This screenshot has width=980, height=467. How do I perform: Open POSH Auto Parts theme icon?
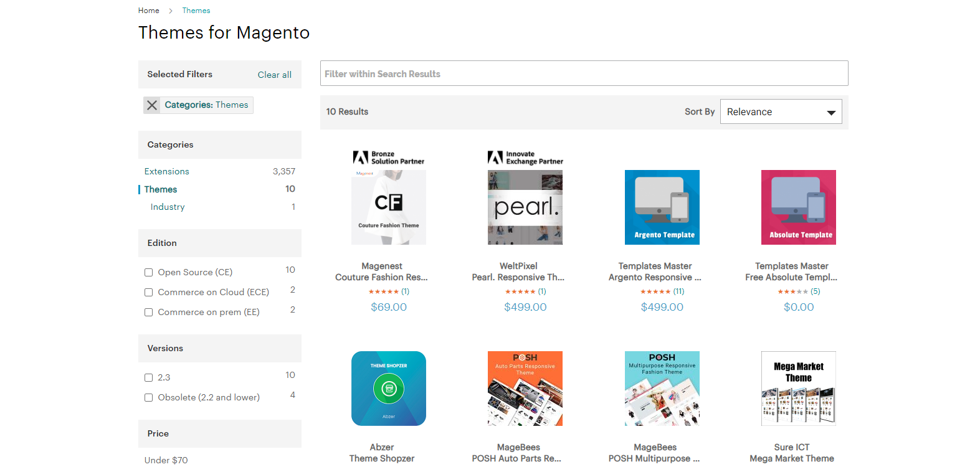point(525,389)
